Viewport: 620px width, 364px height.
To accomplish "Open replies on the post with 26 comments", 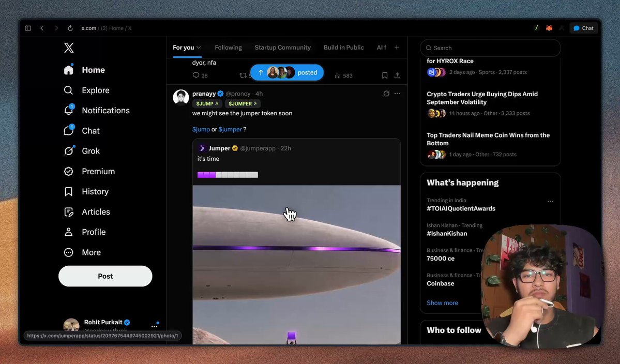I will [x=200, y=75].
